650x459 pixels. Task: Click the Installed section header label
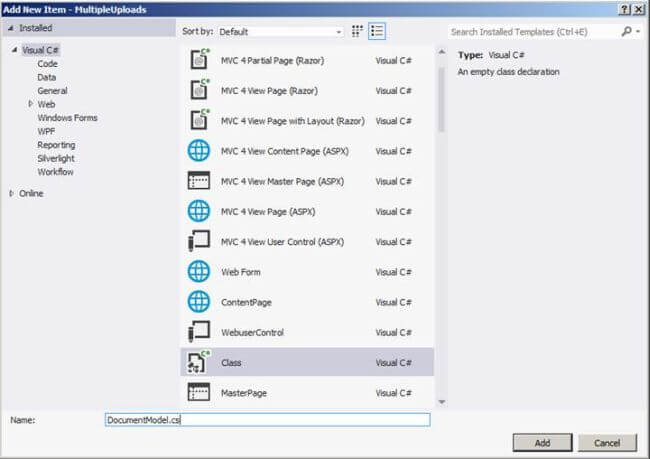click(36, 28)
